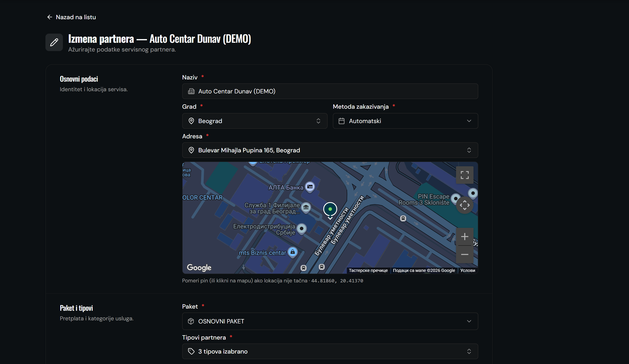Toggle map fullscreen view
This screenshot has height=364, width=629.
pos(465,175)
